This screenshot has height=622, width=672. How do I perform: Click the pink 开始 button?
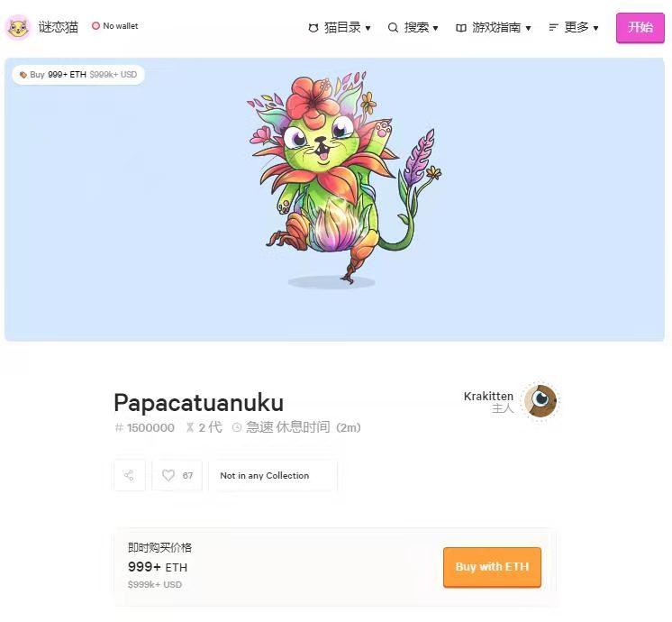(640, 28)
